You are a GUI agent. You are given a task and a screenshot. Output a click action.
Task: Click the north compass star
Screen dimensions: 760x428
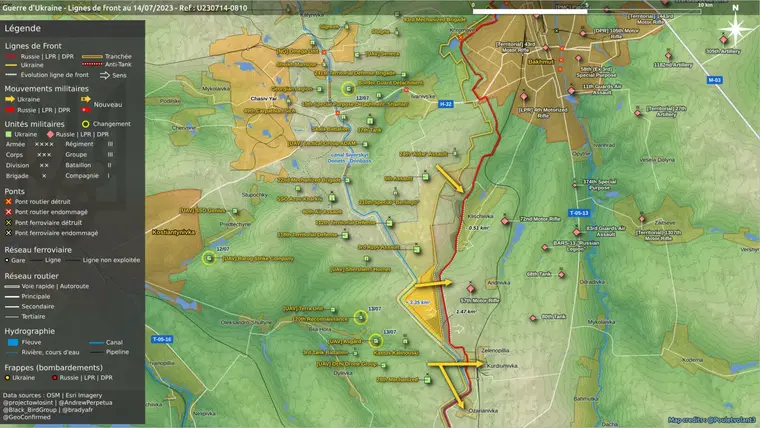coord(735,29)
